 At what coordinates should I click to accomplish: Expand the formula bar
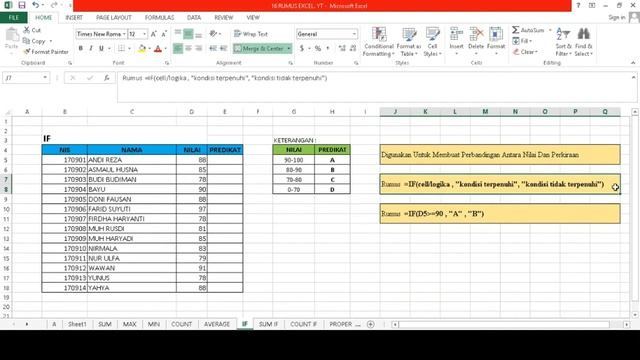click(633, 77)
